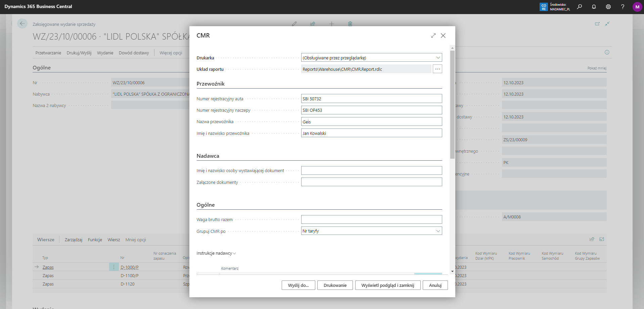This screenshot has width=644, height=309.
Task: Open the Grupuj CMR po dropdown
Action: (438, 231)
